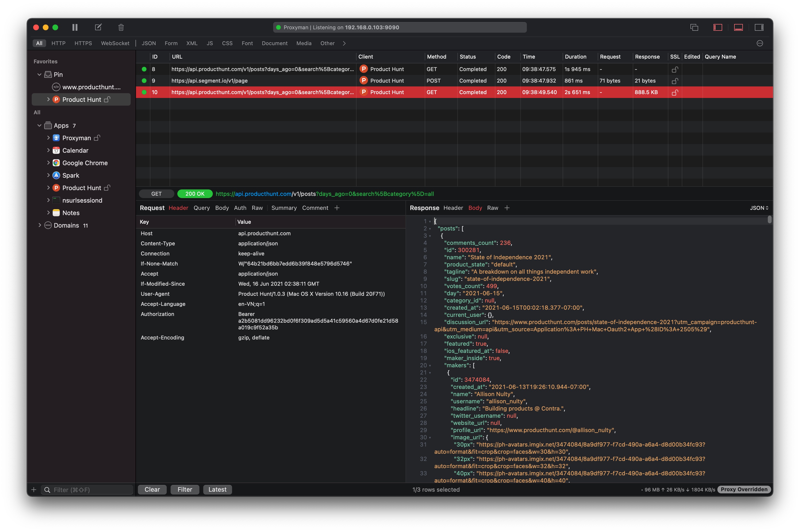Filter by All protocols

click(39, 43)
